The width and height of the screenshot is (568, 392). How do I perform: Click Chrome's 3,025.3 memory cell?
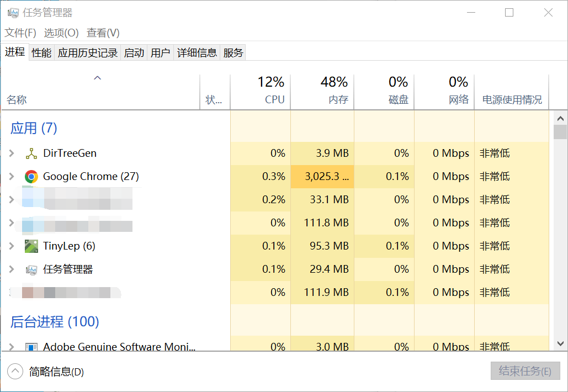coord(322,177)
